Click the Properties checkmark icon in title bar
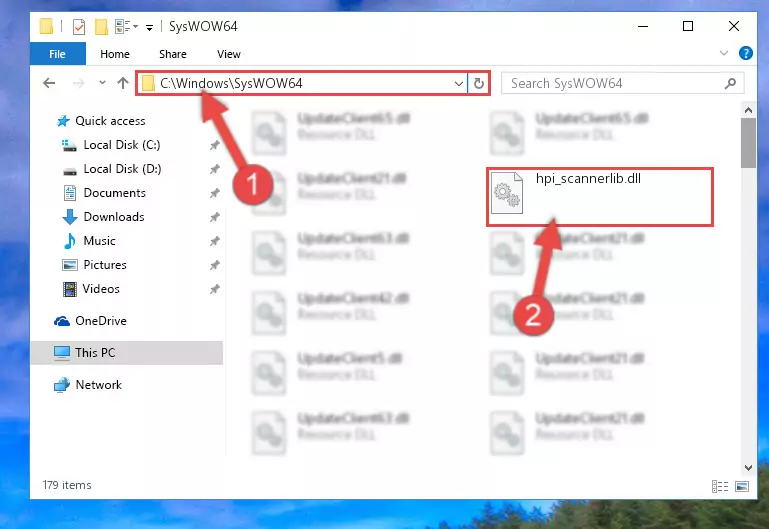Screen dimensions: 769x529 pyautogui.click(x=78, y=26)
